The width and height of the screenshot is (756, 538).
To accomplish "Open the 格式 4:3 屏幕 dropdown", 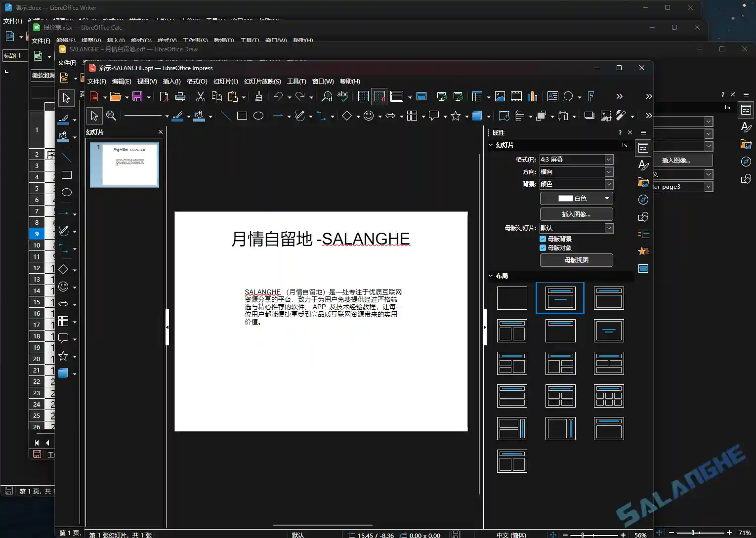I will tap(608, 159).
